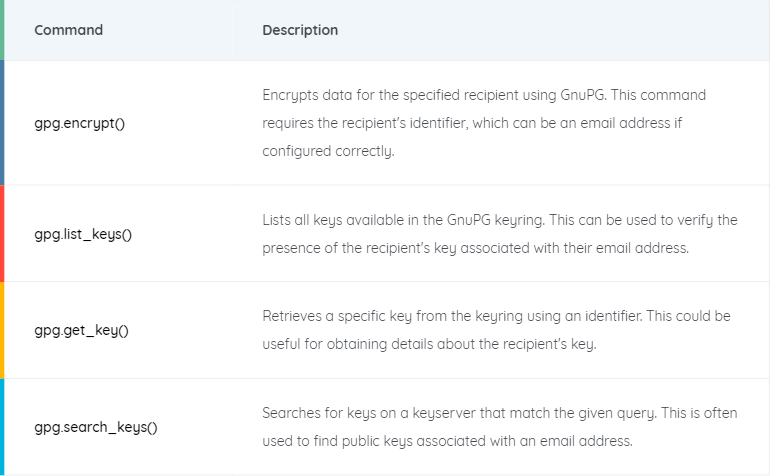This screenshot has width=770, height=476.
Task: Click 'keyserver' word in search_keys description
Action: [444, 413]
